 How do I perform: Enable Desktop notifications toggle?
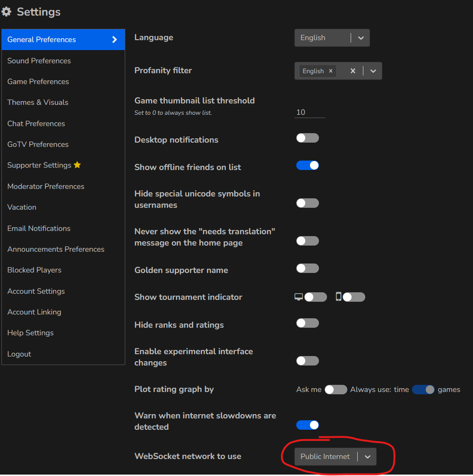[307, 138]
